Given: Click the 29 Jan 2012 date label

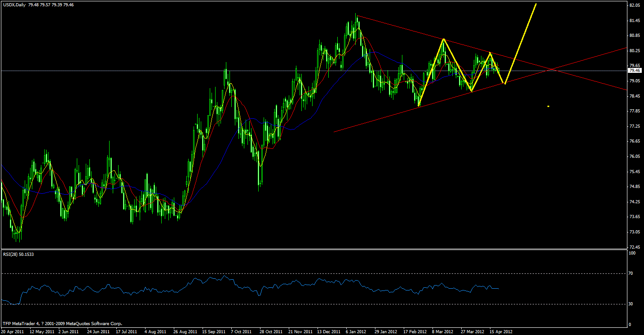Looking at the screenshot, I should 385,331.
